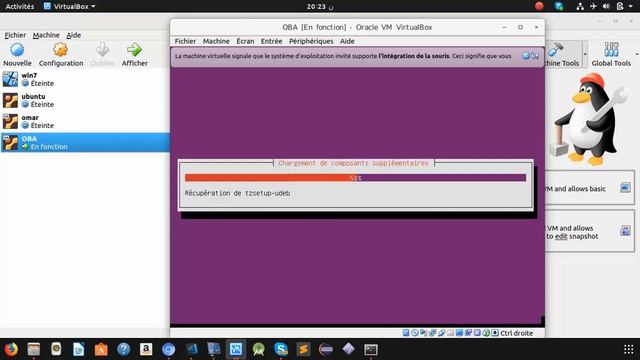640x360 pixels.
Task: Select the running OBA virtual machine
Action: coord(85,142)
